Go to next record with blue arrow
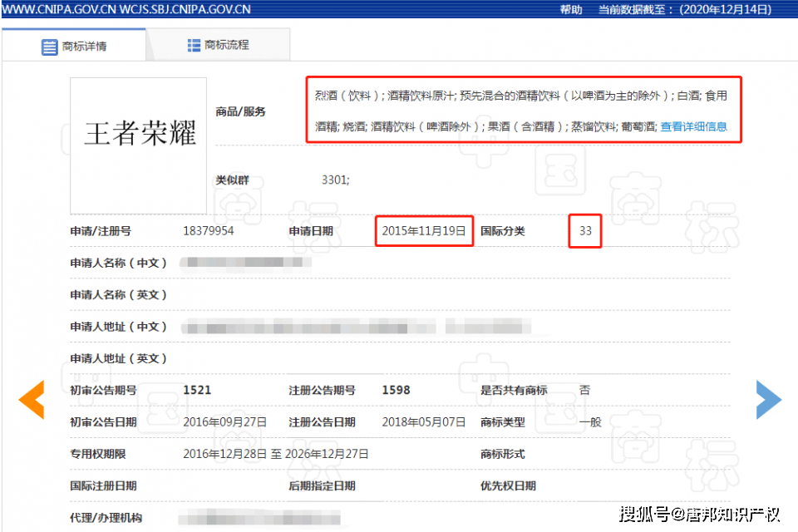Viewport: 798px width, 532px height. coord(768,400)
